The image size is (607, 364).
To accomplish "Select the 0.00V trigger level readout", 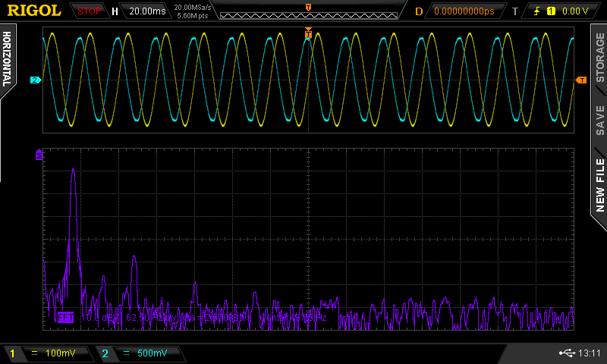I will [574, 11].
